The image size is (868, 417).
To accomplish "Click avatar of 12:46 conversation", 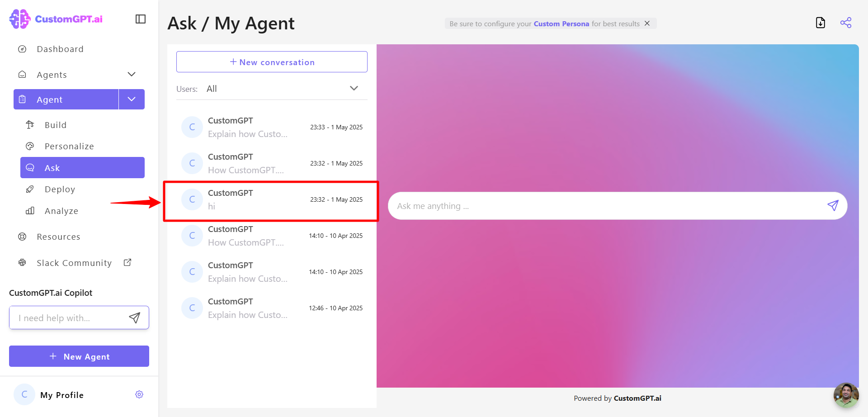I will [x=192, y=308].
